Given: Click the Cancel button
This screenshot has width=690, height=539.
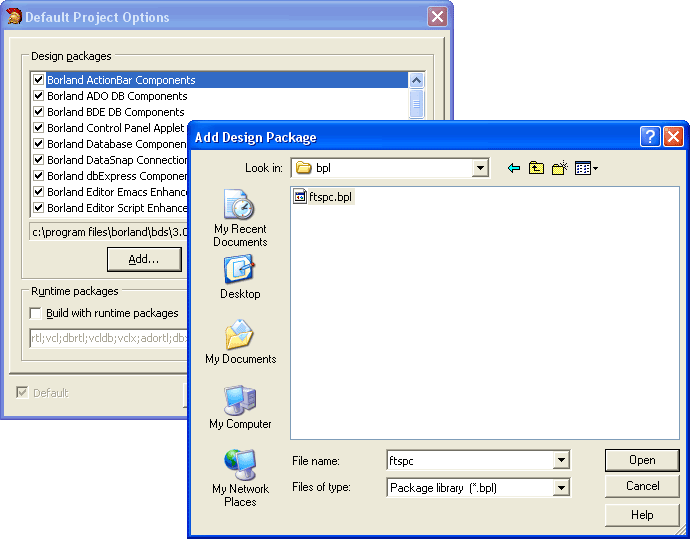Looking at the screenshot, I should 642,486.
